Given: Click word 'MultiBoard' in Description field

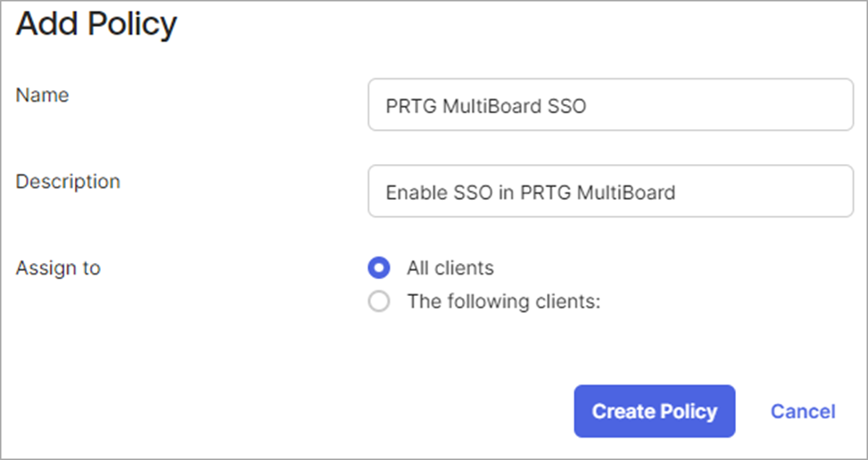Looking at the screenshot, I should [626, 193].
